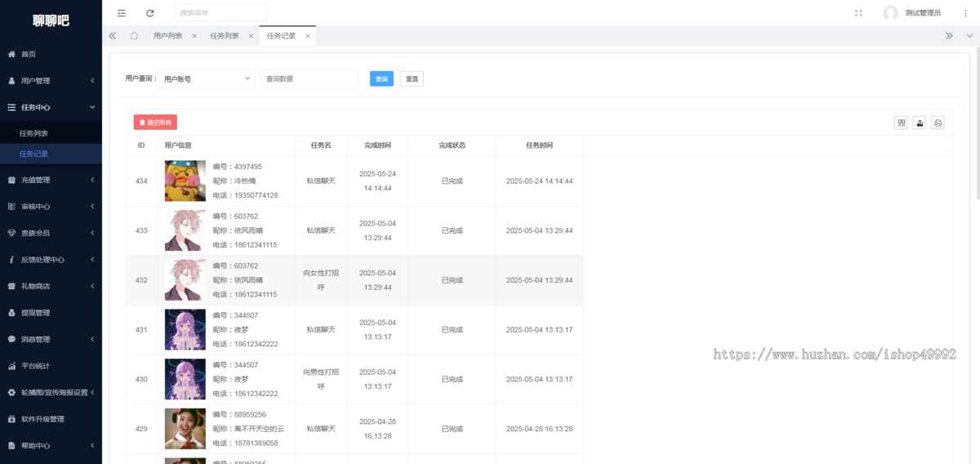Viewport: 980px width, 464px height.
Task: Select 任务列表 in the sidebar submenu
Action: click(34, 133)
